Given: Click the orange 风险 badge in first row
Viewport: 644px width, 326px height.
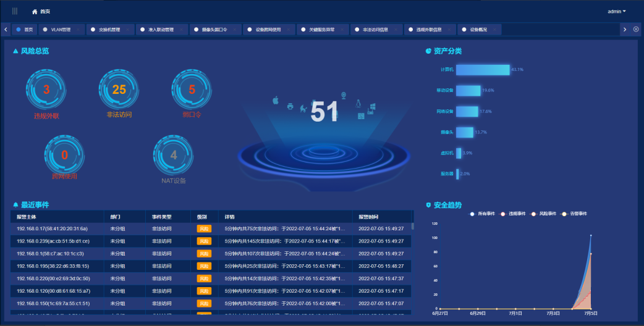Looking at the screenshot, I should click(x=204, y=228).
